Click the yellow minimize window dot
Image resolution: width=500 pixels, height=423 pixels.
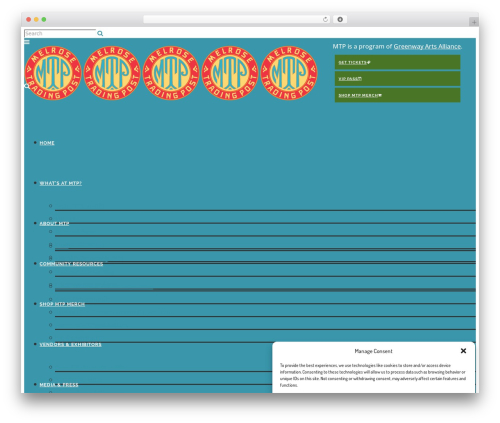(x=36, y=19)
